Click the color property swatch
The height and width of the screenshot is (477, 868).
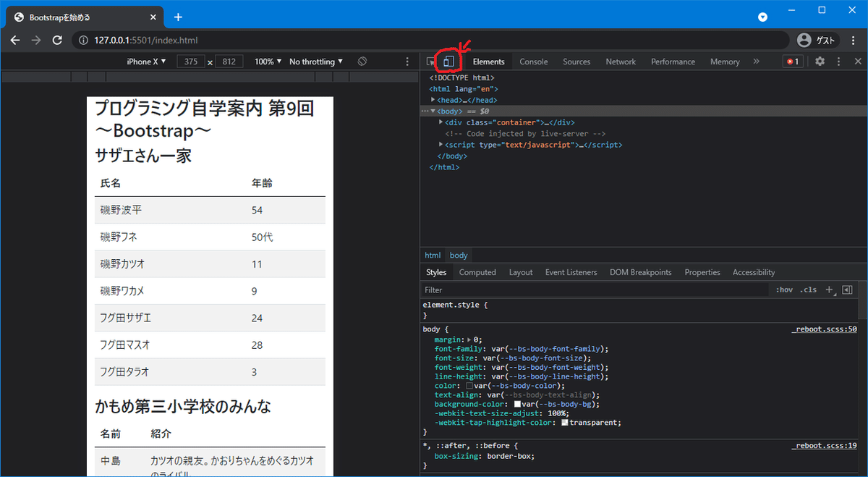469,386
